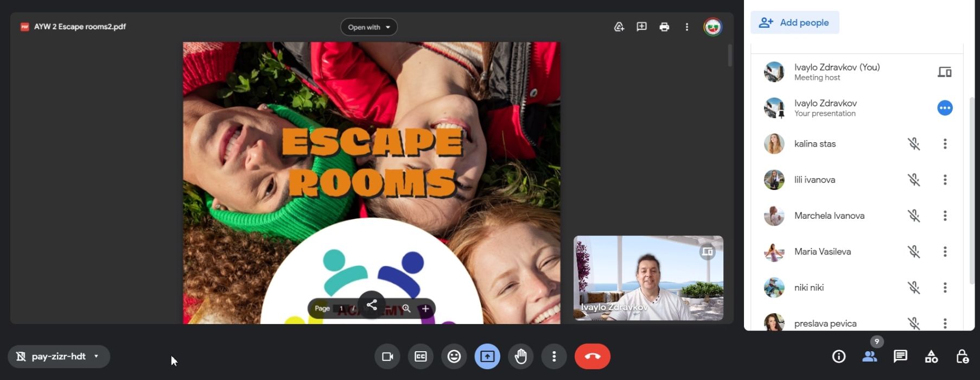The image size is (980, 380).
Task: Open the activities icon
Action: pos(932,357)
